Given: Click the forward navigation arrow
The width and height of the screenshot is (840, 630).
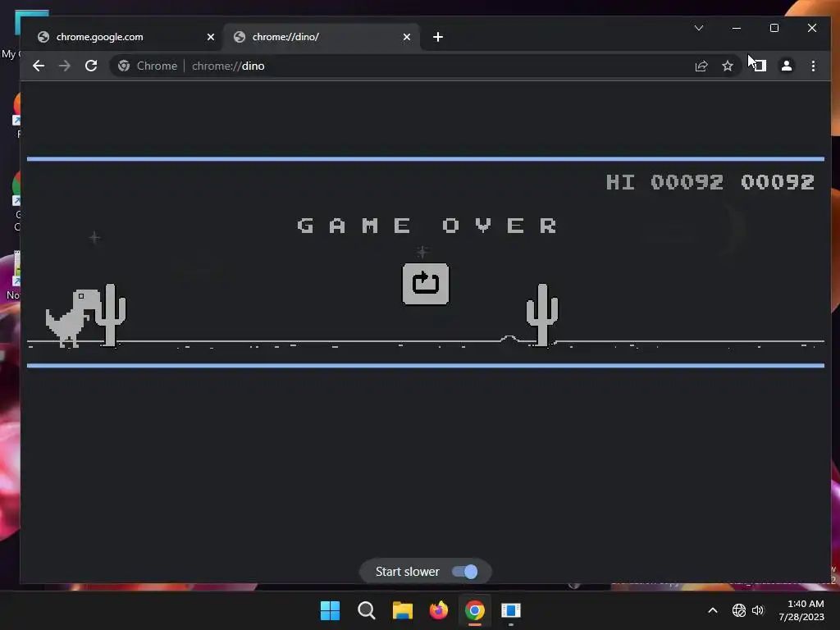Looking at the screenshot, I should (x=65, y=66).
